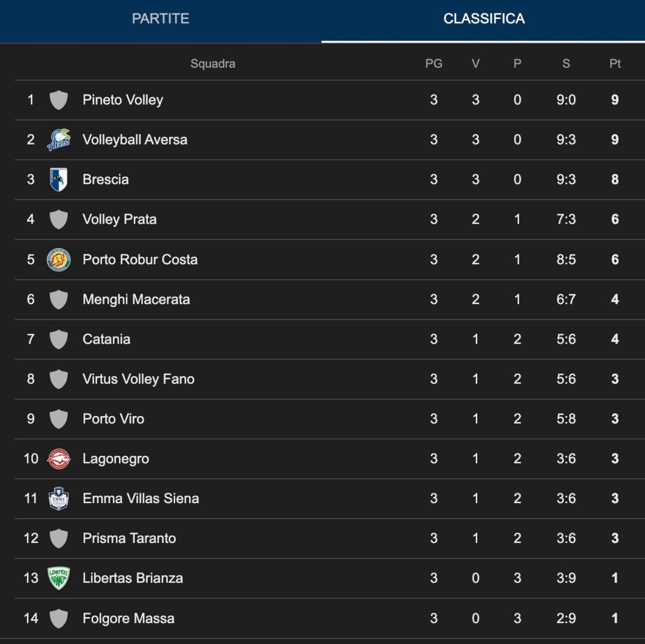Image resolution: width=645 pixels, height=644 pixels.
Task: Open Menghi Macerata team details
Action: click(136, 299)
